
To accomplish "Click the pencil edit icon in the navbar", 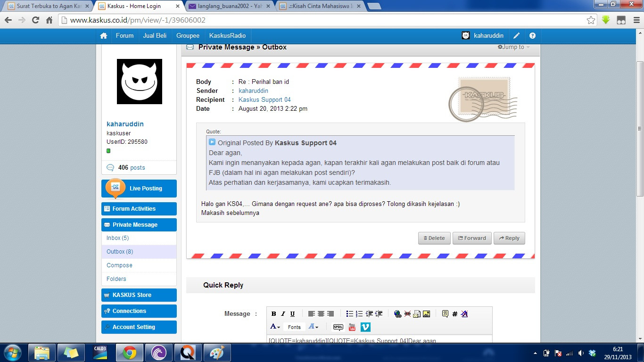I will tap(517, 36).
